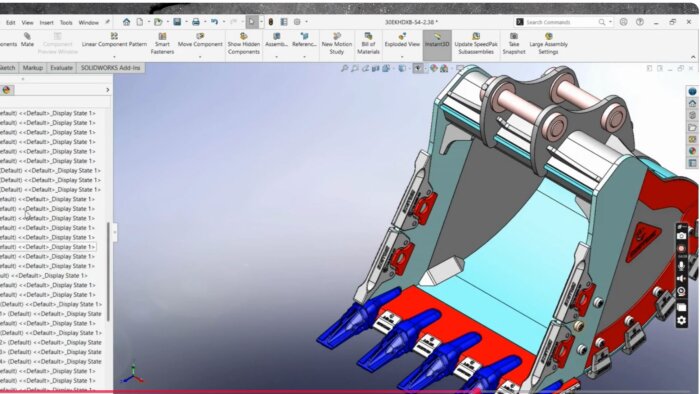This screenshot has height=394, width=700.
Task: Save the assembly with the Save icon
Action: point(177,22)
